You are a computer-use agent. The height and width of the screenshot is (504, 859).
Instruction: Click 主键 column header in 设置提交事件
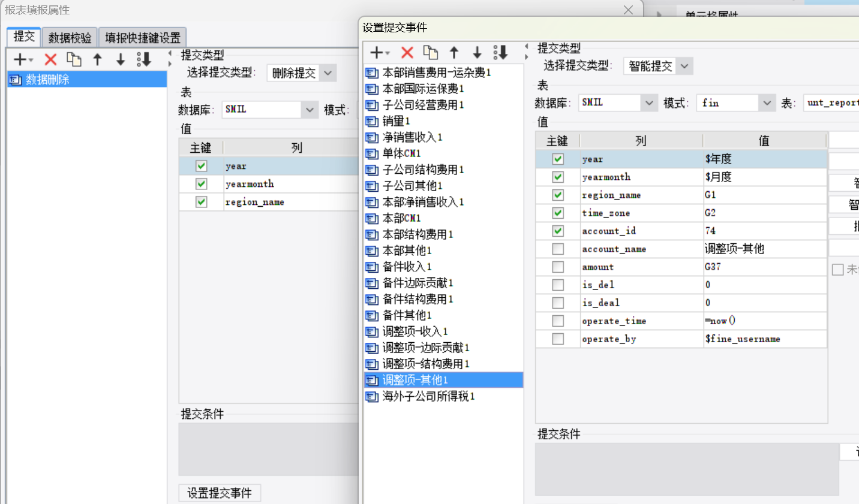click(557, 141)
